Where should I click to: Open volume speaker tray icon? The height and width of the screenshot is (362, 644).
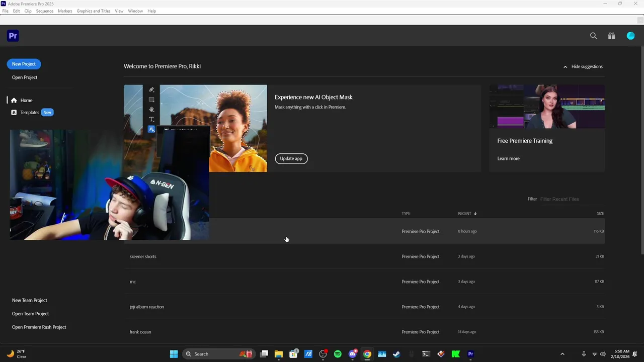coord(603,354)
